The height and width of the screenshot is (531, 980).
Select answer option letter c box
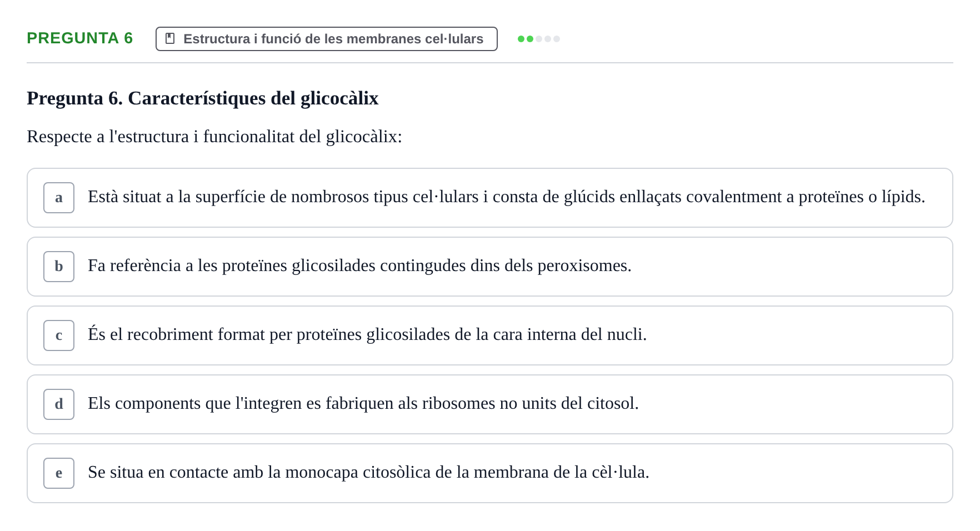pyautogui.click(x=59, y=335)
